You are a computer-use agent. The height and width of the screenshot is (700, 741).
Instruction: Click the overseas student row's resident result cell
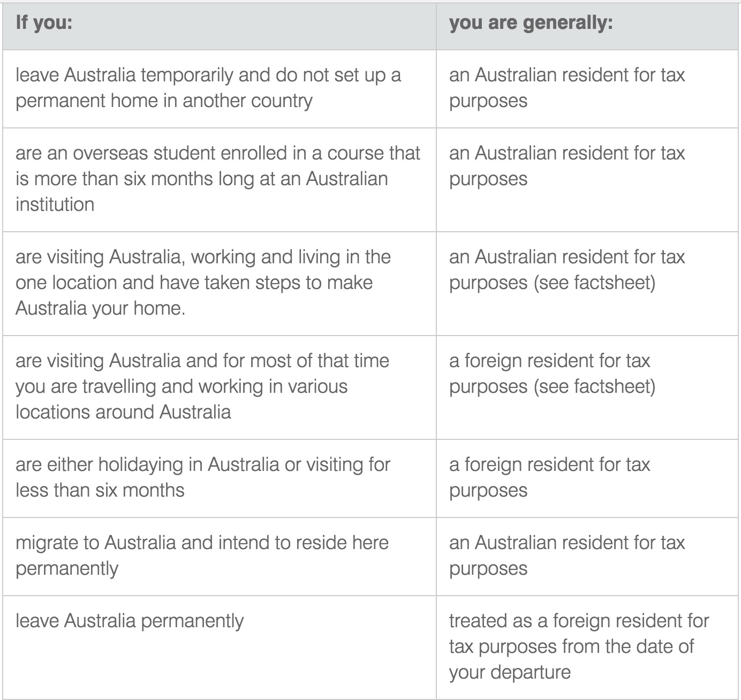(587, 180)
